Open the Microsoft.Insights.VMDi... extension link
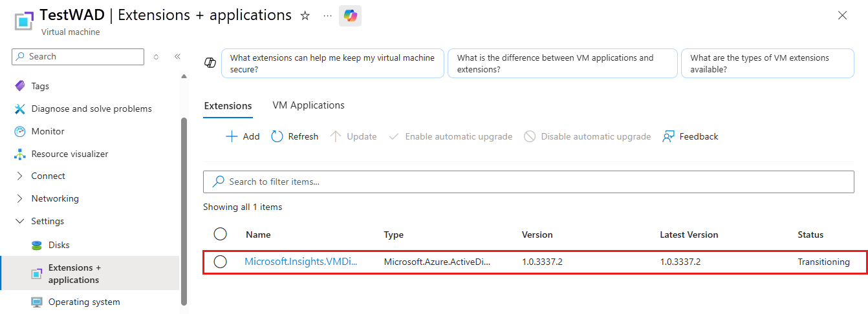The height and width of the screenshot is (314, 868). (301, 262)
